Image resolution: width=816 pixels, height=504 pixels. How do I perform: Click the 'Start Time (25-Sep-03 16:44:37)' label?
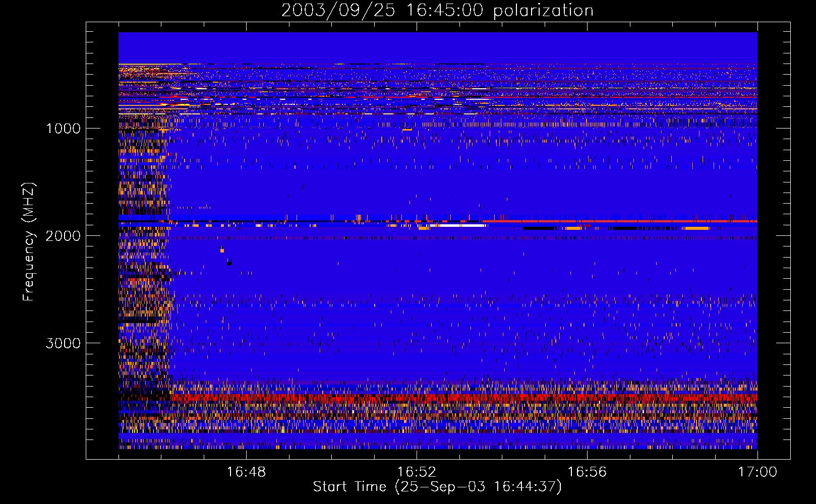coord(437,487)
